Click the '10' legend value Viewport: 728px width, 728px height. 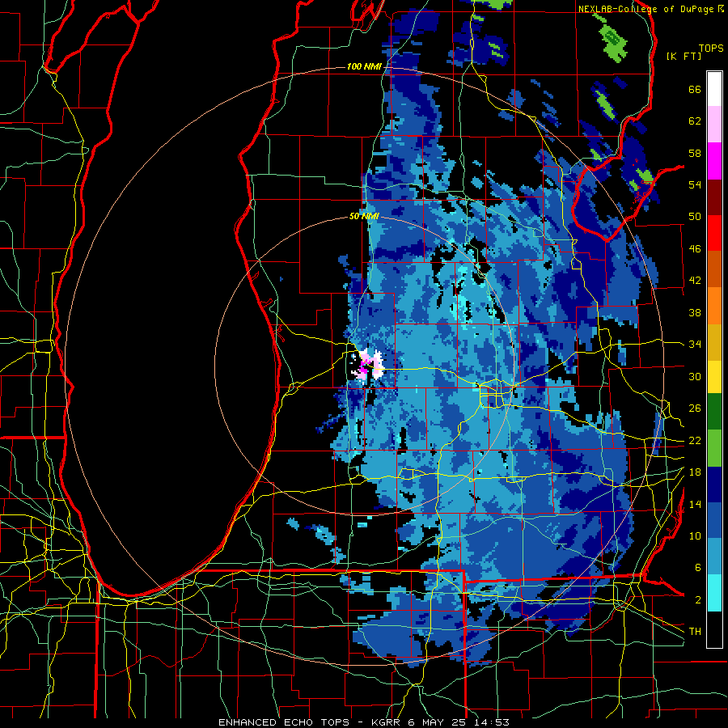coord(695,536)
